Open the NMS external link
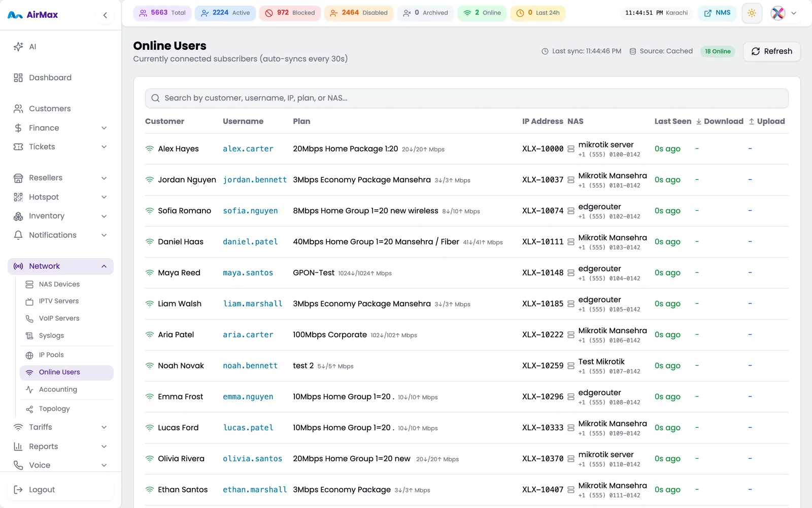The width and height of the screenshot is (812, 508). tap(717, 13)
